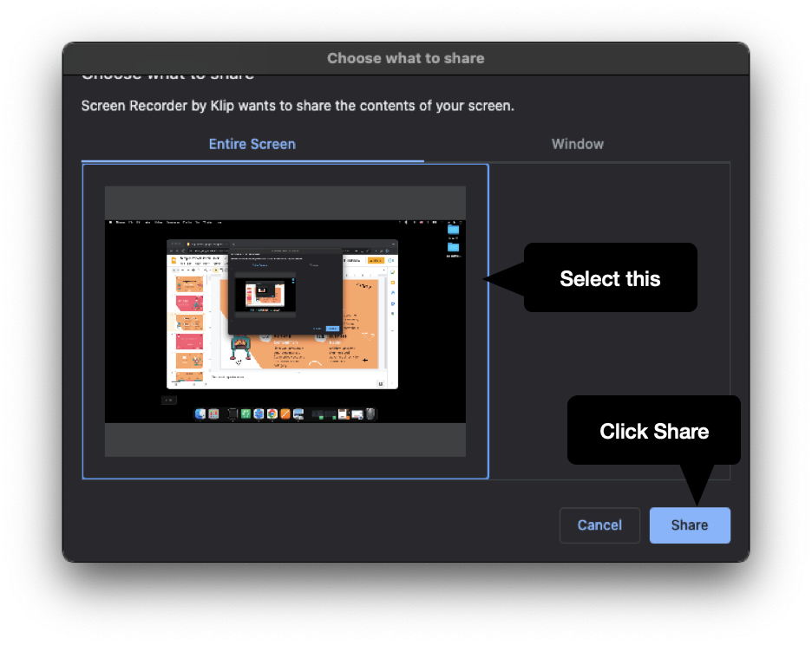Click the Screen Recorder by Klip description text
The height and width of the screenshot is (645, 812).
click(x=298, y=106)
